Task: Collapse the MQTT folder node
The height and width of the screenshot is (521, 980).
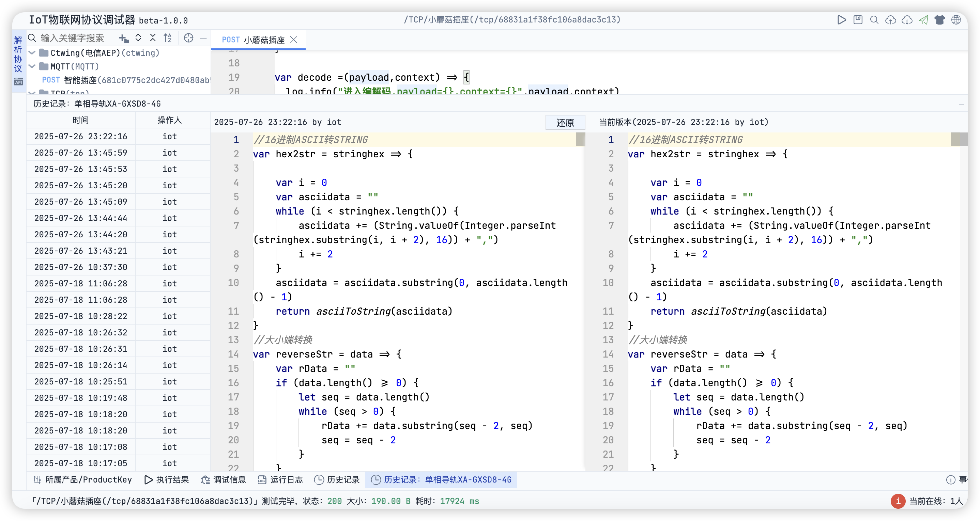Action: [x=32, y=66]
